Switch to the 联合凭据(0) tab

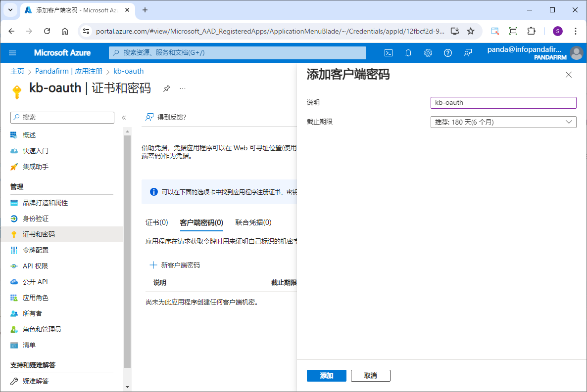253,222
